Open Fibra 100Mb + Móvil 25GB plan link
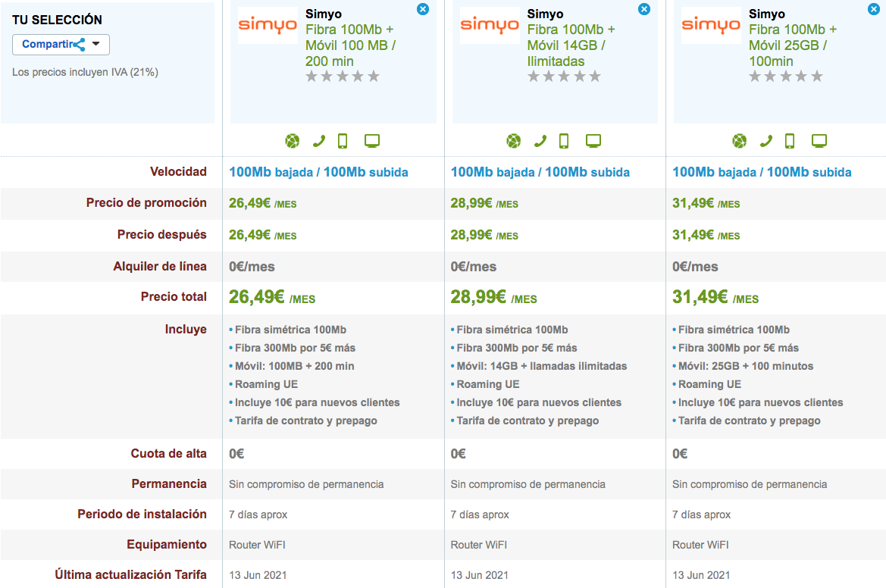Viewport: 886px width, 588px height. tap(793, 45)
